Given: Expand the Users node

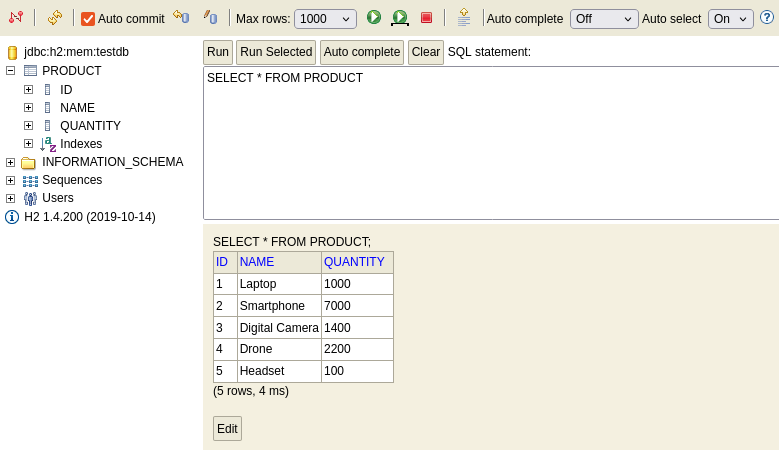Looking at the screenshot, I should point(10,198).
